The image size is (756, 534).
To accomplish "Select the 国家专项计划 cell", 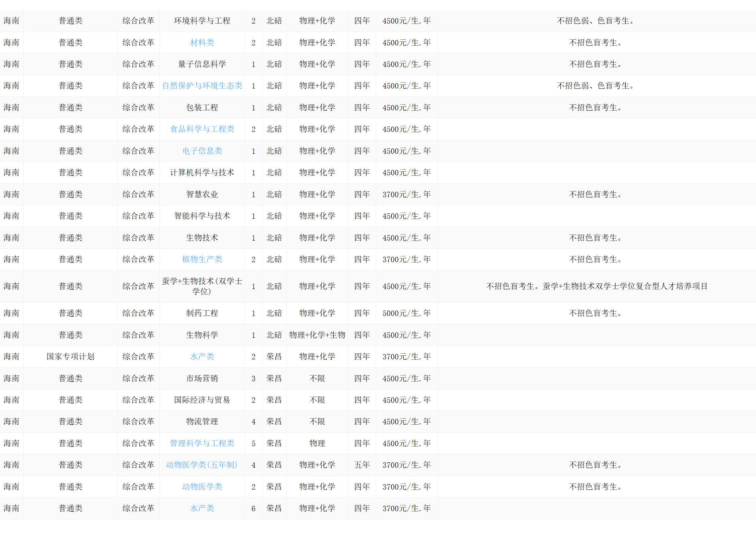I will pos(70,357).
